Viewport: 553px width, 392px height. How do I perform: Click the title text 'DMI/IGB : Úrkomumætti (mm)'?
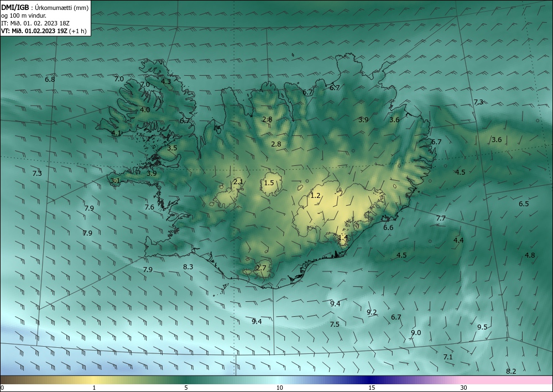click(x=45, y=8)
